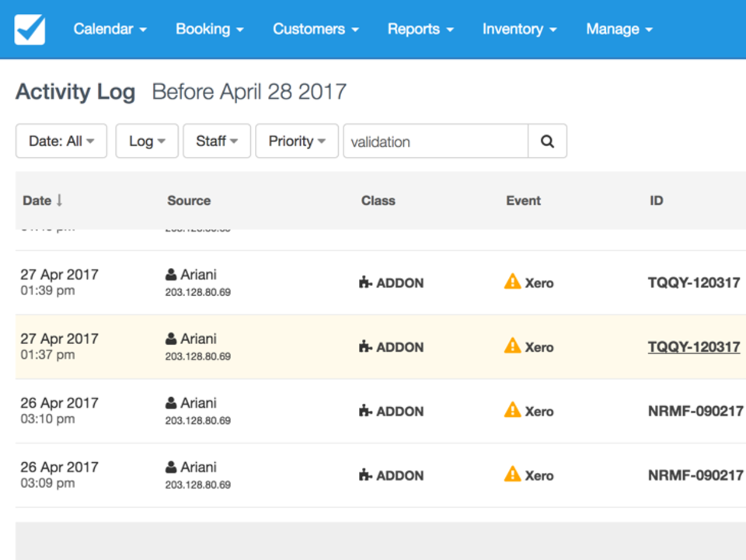Click IP 203.128.80.69 in the 01:37 pm row

(198, 357)
